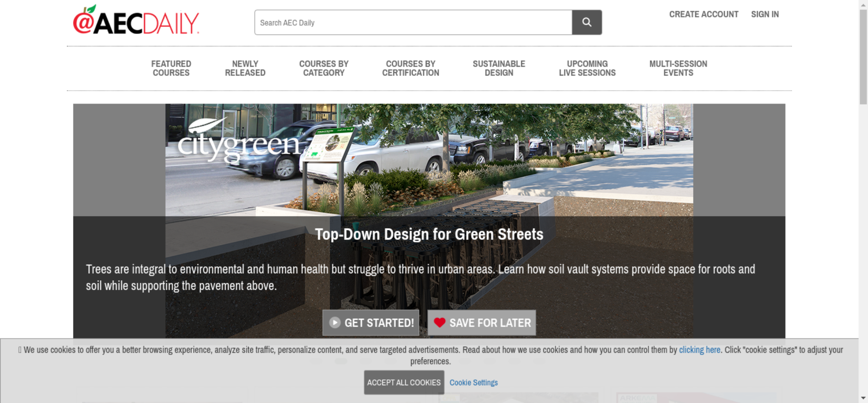Expand Courses by Certification
This screenshot has width=868, height=403.
pyautogui.click(x=411, y=69)
